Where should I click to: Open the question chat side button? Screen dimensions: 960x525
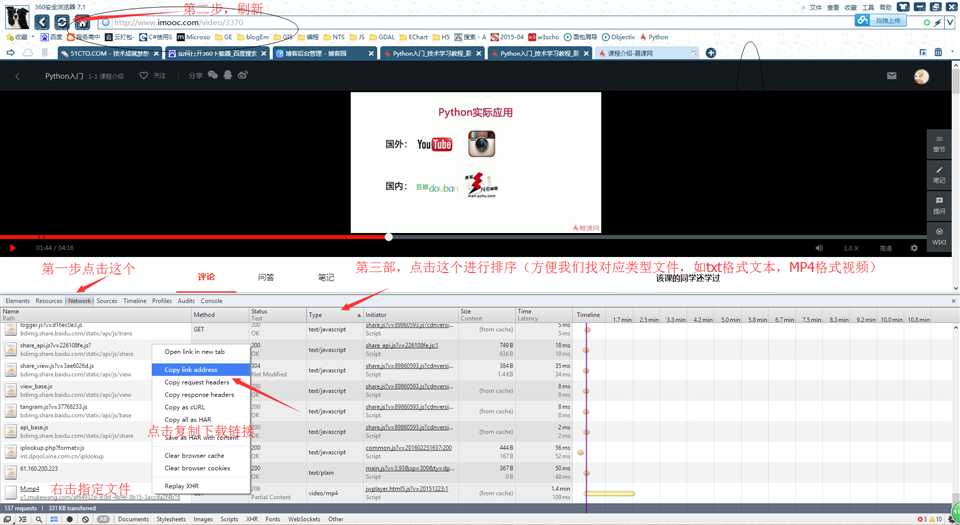tap(939, 205)
